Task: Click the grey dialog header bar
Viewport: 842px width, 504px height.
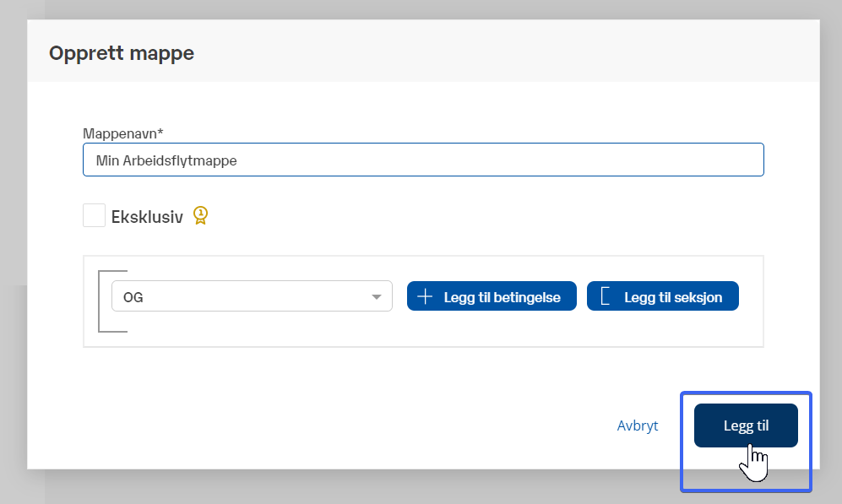Action: click(x=507, y=53)
